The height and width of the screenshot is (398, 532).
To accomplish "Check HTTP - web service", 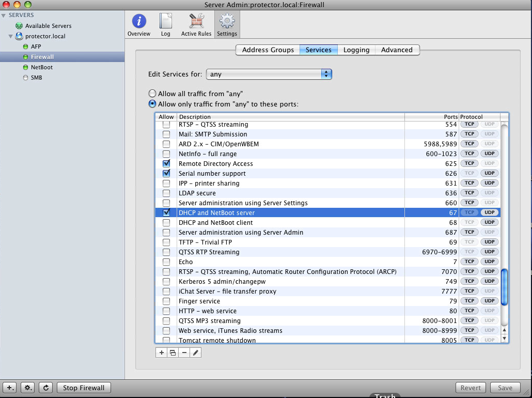I will pos(166,311).
